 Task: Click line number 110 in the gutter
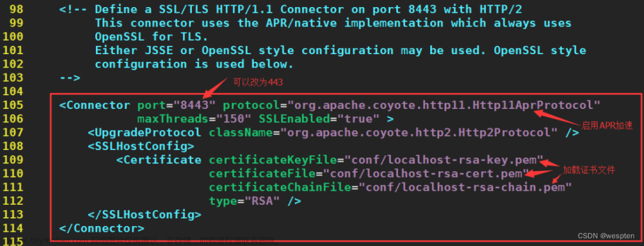coord(12,173)
